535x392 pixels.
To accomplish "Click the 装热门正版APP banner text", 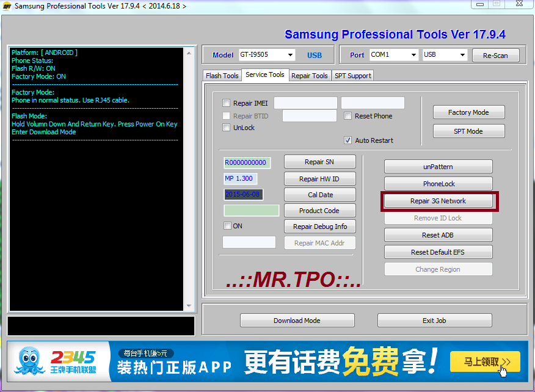I will [174, 368].
